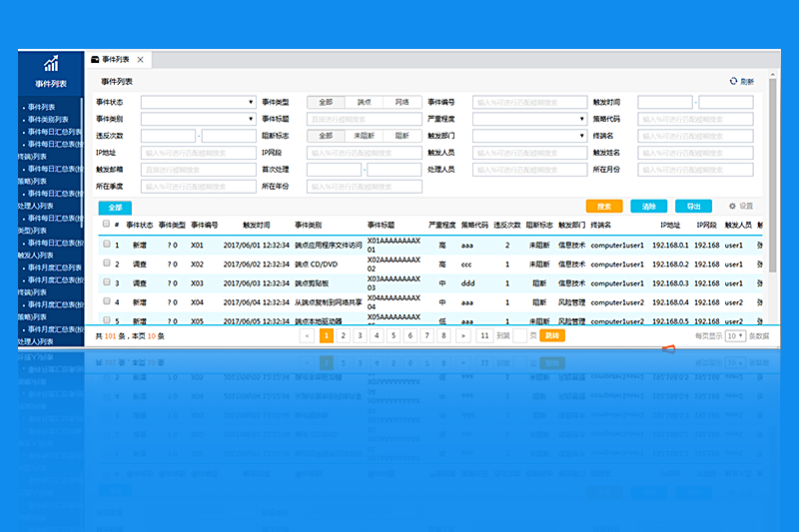Click the 事件编号 search input field
Screen dimensions: 799x532
pyautogui.click(x=529, y=102)
